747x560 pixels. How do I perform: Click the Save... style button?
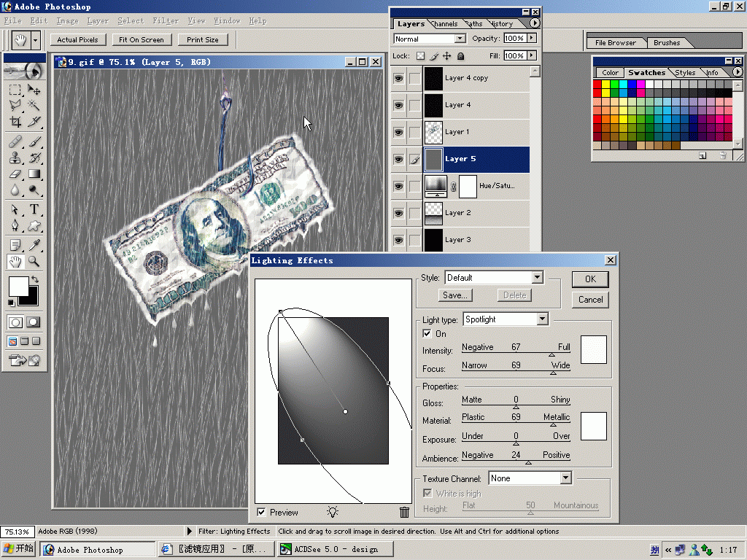coord(455,295)
